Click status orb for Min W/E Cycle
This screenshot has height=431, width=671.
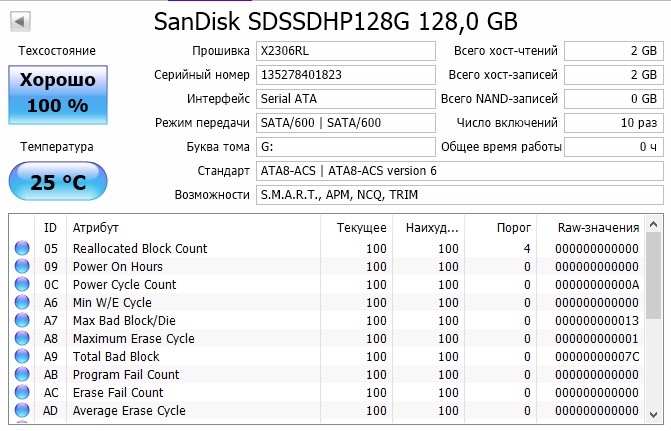[x=22, y=303]
